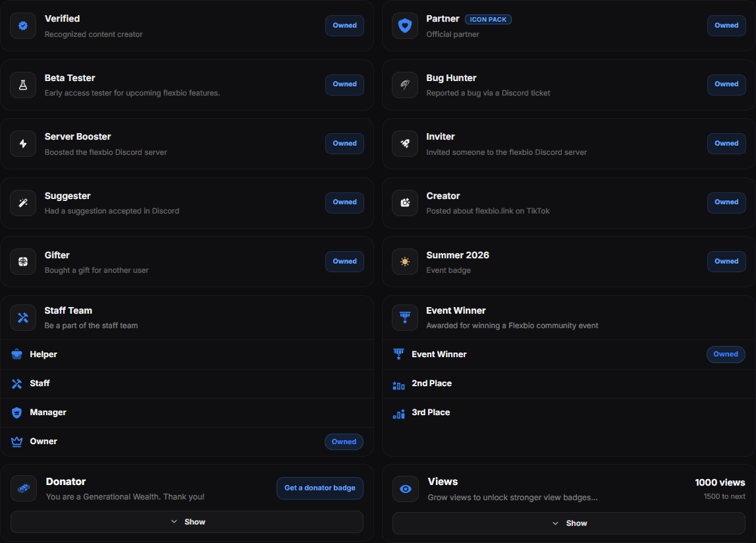Click 'Reported a bug via a Discord ticket'
Image resolution: width=756 pixels, height=543 pixels.
pyautogui.click(x=488, y=93)
